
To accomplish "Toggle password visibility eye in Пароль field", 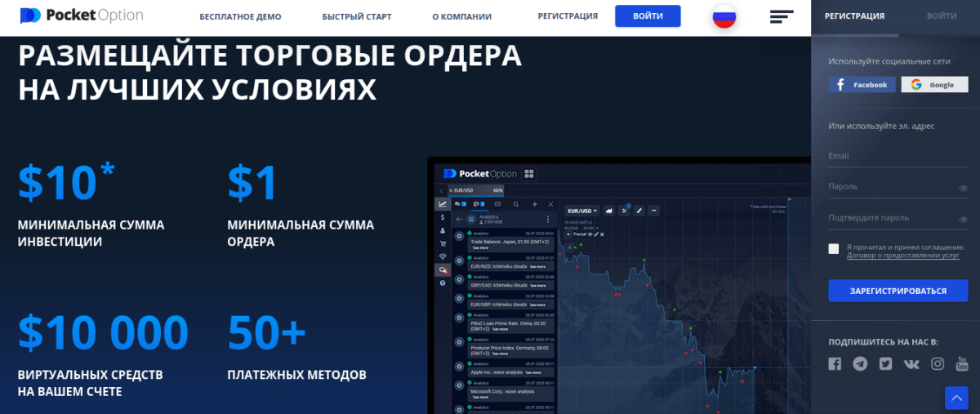I will [963, 188].
